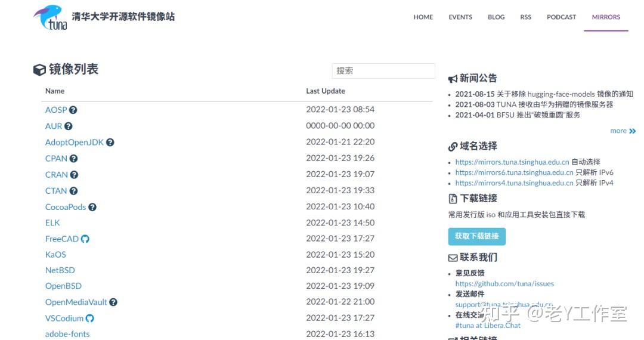Click GitHub icon next to FreeCAD
644x340 pixels.
pyautogui.click(x=85, y=239)
